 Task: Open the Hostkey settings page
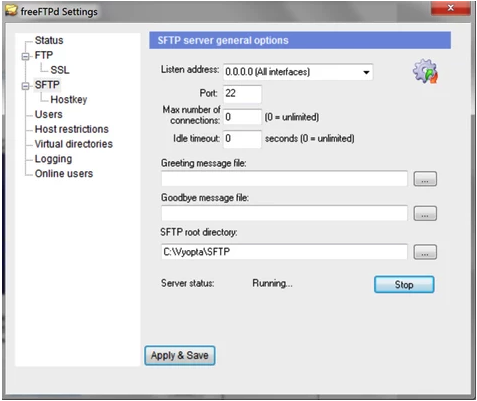click(69, 100)
